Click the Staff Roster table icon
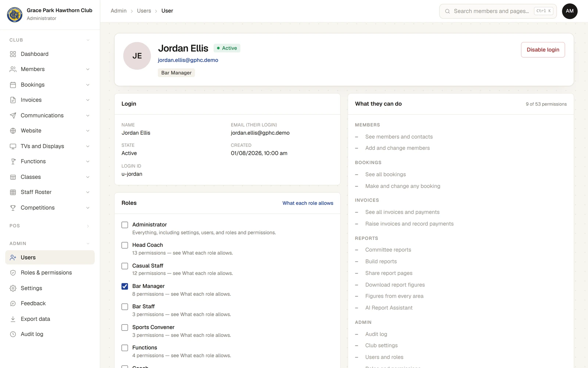 tap(13, 192)
